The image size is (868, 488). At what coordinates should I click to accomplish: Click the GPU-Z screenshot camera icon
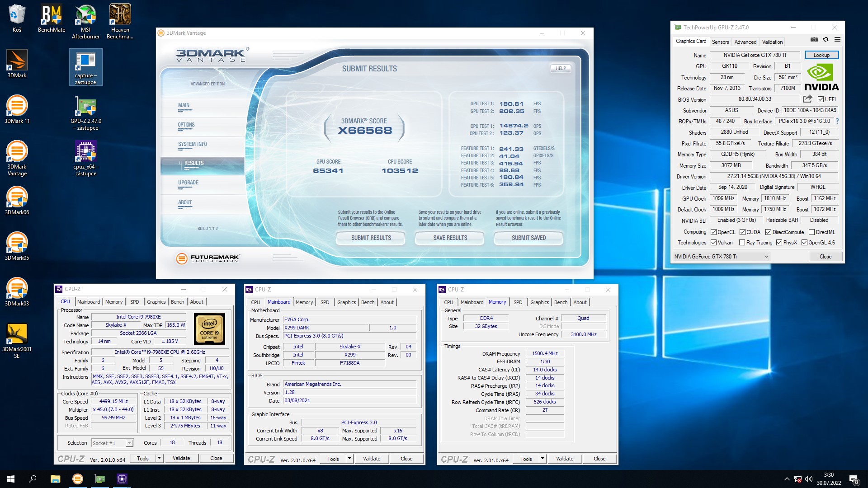click(814, 40)
